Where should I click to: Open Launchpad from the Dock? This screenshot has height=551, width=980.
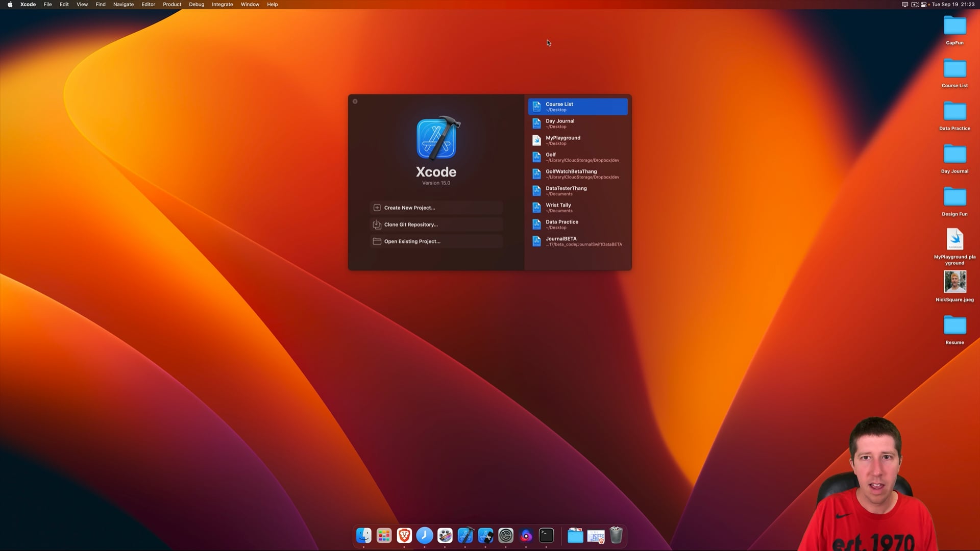384,536
